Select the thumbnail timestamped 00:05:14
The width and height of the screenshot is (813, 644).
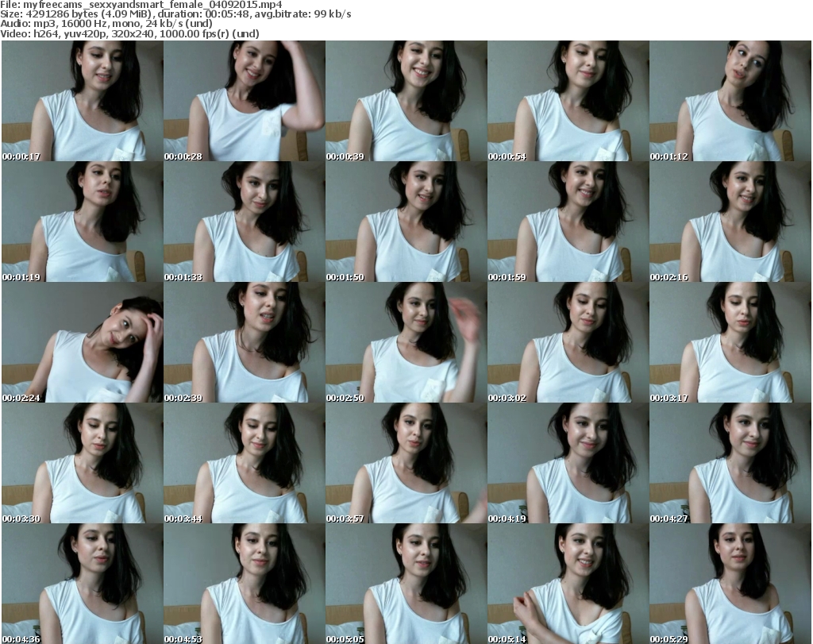[568, 584]
